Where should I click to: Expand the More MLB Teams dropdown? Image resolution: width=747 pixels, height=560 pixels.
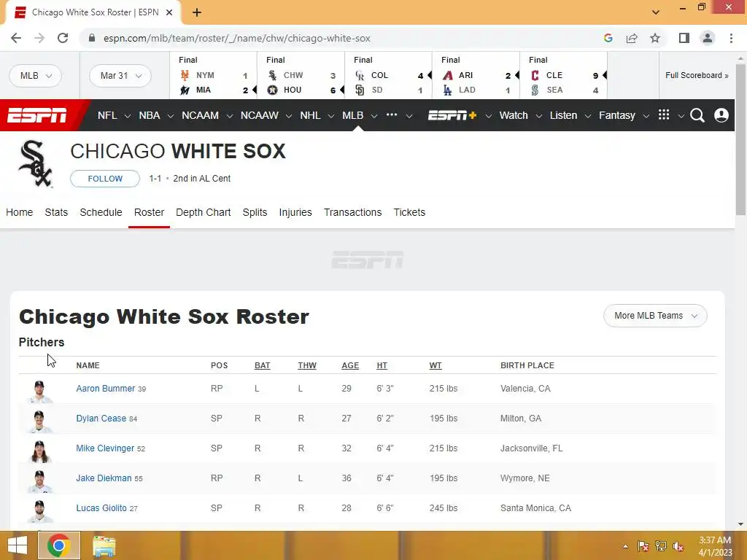655,316
